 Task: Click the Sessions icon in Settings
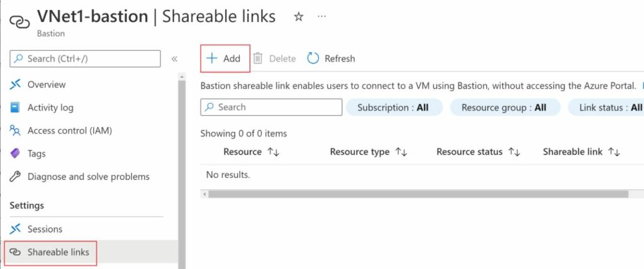click(16, 229)
